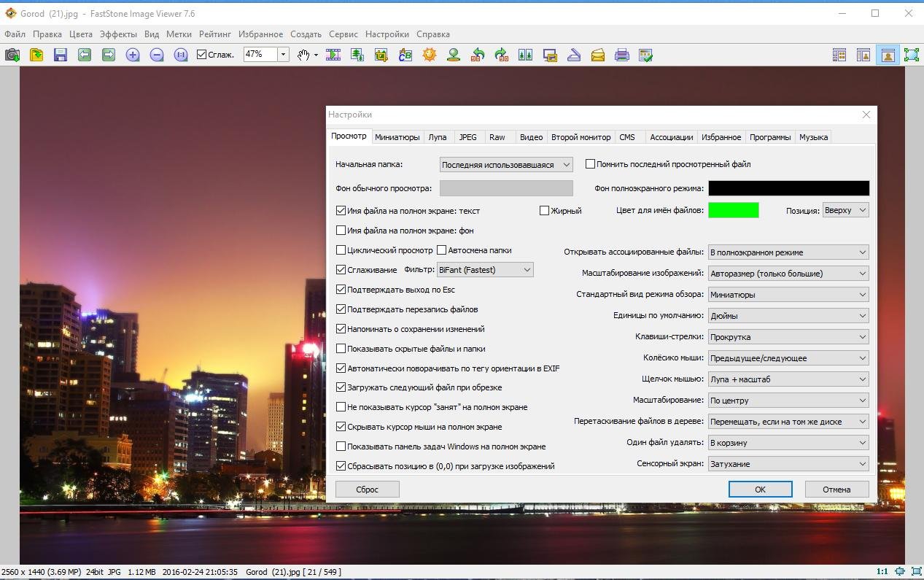
Task: Toggle Показывать скрытые файлы и папки checkbox
Action: 341,349
